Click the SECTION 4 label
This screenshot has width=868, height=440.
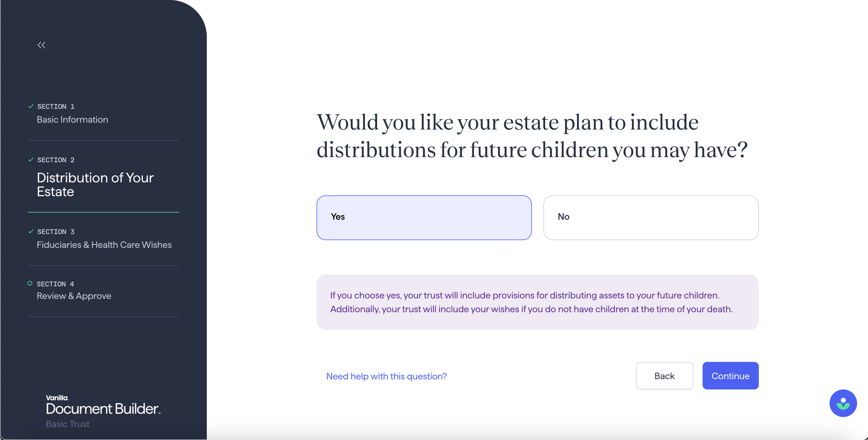55,284
